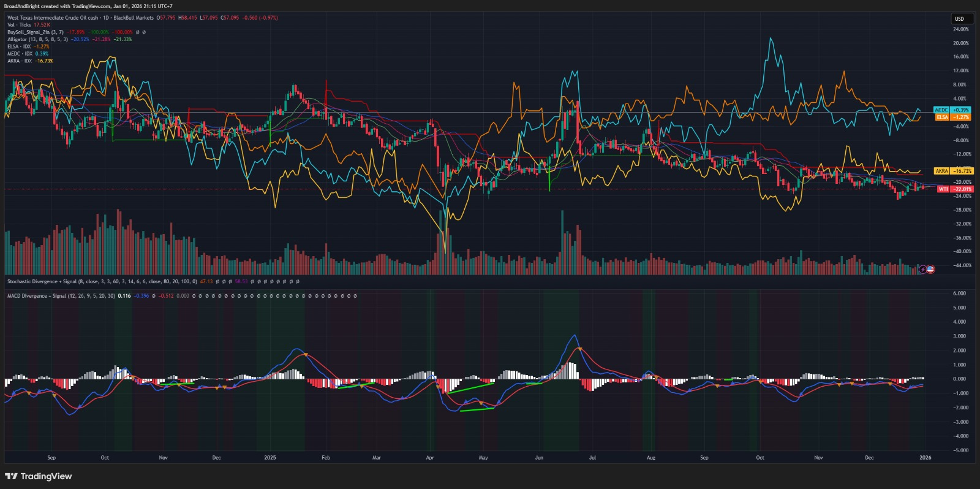Screen dimensions: 980x489
Task: Click the Apr label on time axis
Action: coord(430,458)
